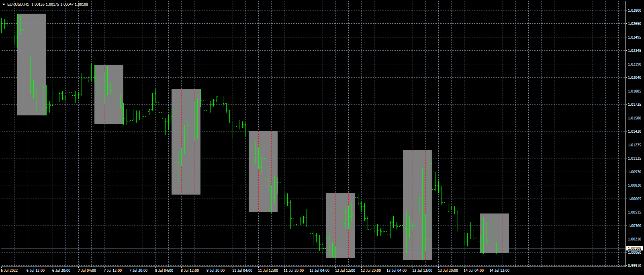
Task: Click the 13 Jul 12:00 time label
Action: [x=422, y=271]
